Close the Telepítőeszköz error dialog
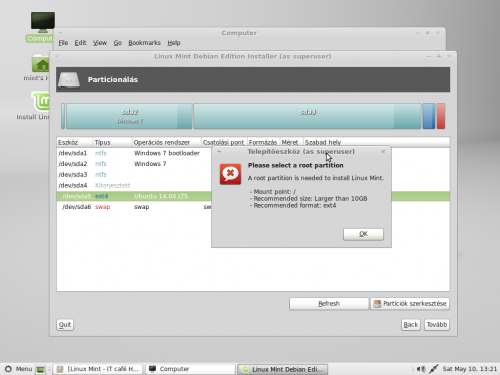 tap(383, 152)
